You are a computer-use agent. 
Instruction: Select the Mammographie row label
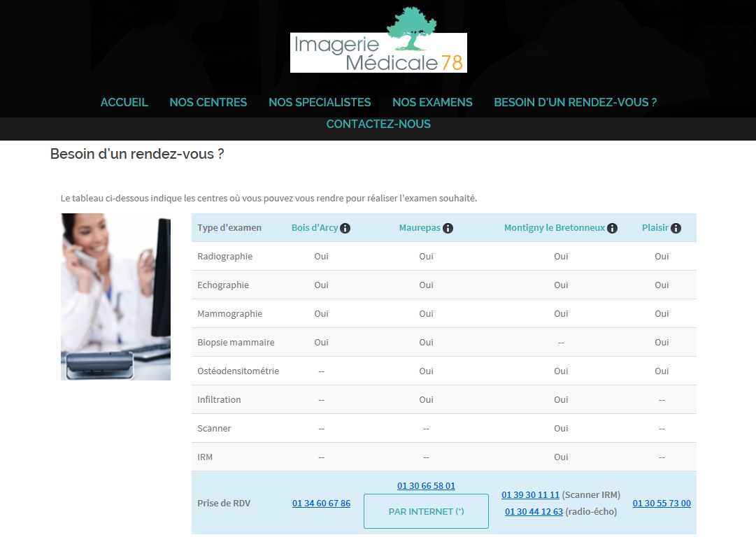point(229,314)
